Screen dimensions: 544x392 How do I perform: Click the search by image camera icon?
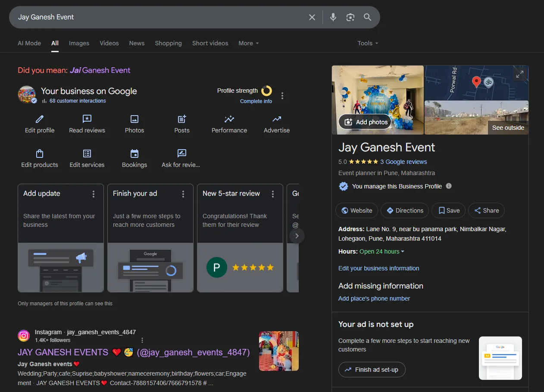350,17
